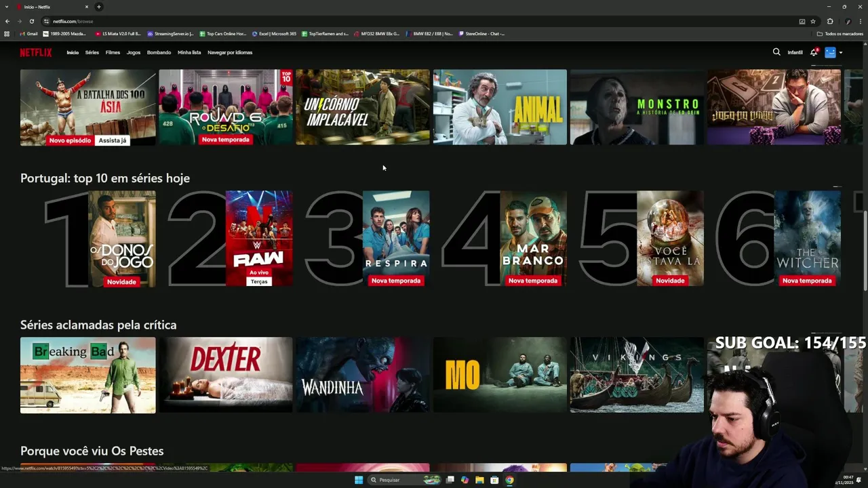The height and width of the screenshot is (488, 868).
Task: Open the Vikings thumbnail
Action: click(637, 375)
